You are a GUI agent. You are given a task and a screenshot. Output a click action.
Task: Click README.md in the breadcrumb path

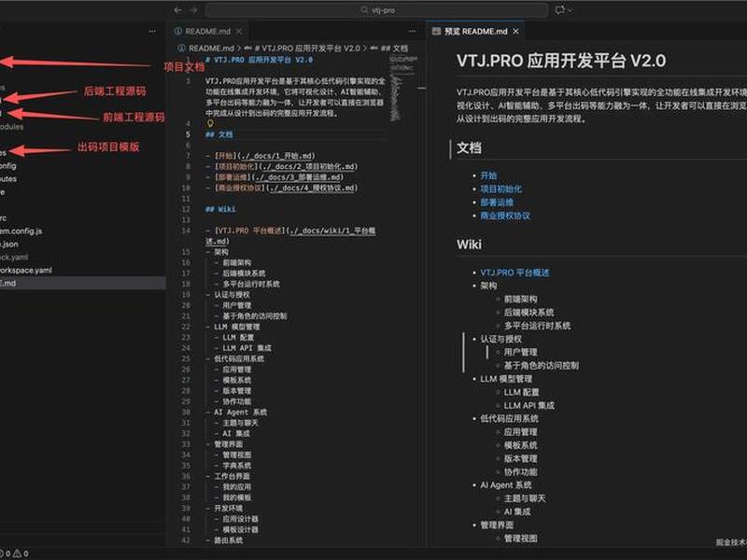point(211,49)
